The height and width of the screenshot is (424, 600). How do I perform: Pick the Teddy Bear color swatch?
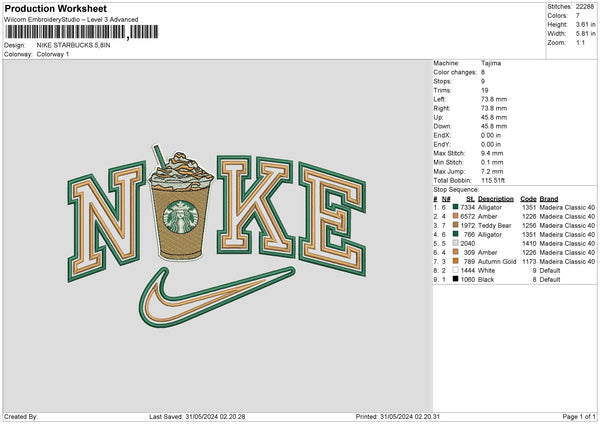(x=455, y=225)
